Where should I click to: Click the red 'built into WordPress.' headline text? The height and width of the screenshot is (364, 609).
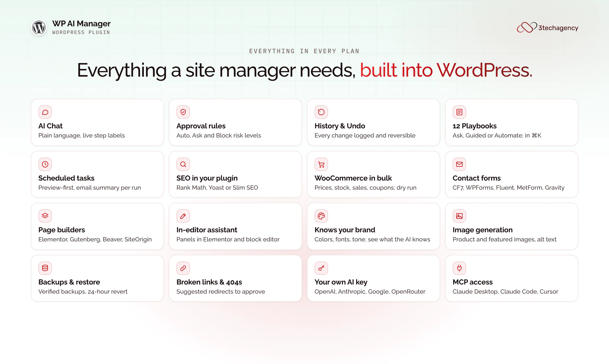446,70
